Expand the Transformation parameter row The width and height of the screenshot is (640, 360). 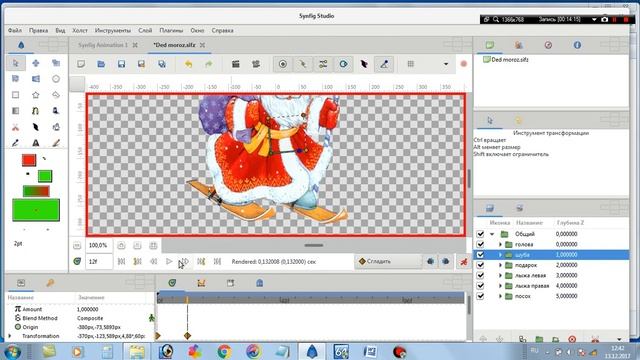tap(10, 336)
